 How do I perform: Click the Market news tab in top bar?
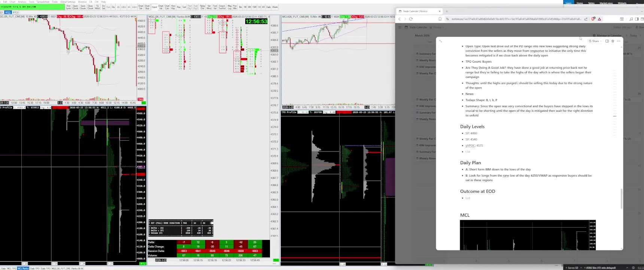[x=606, y=3]
